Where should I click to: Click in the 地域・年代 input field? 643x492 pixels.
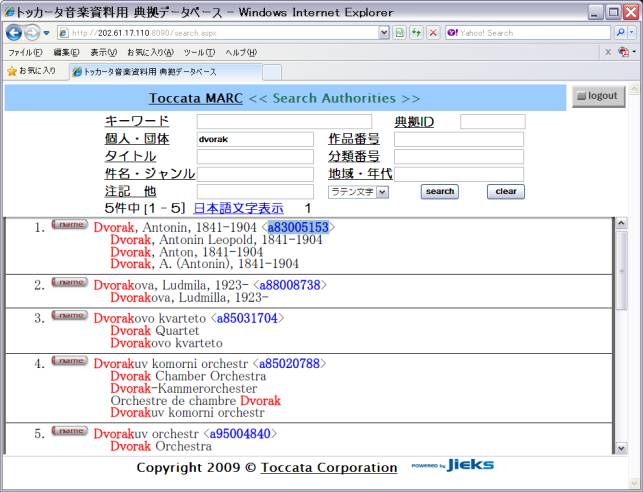point(459,174)
